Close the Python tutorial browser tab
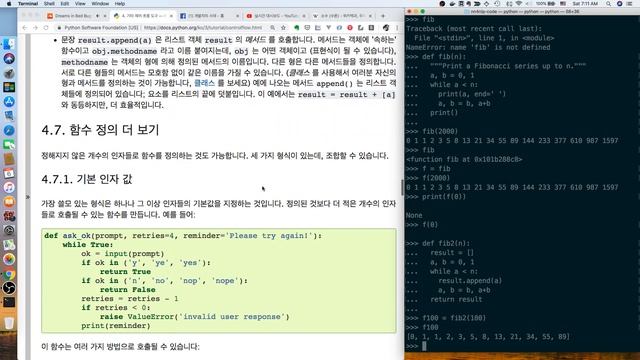 click(171, 16)
